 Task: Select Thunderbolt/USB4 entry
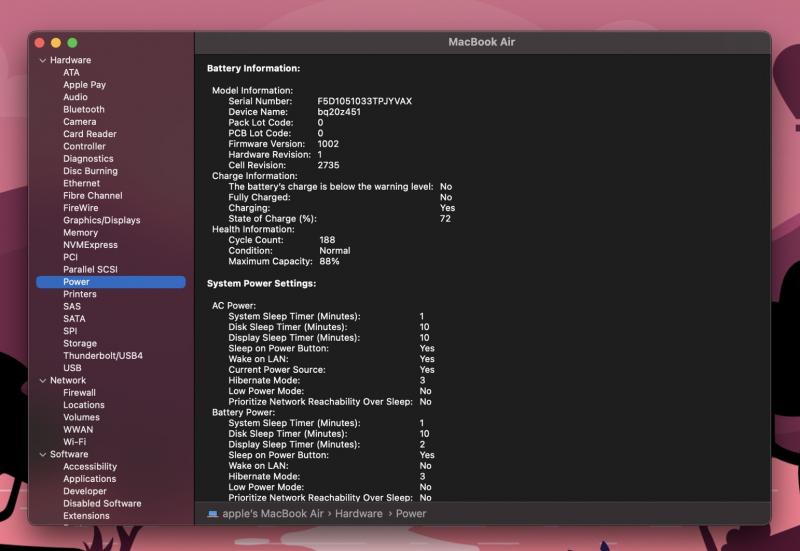coord(103,356)
